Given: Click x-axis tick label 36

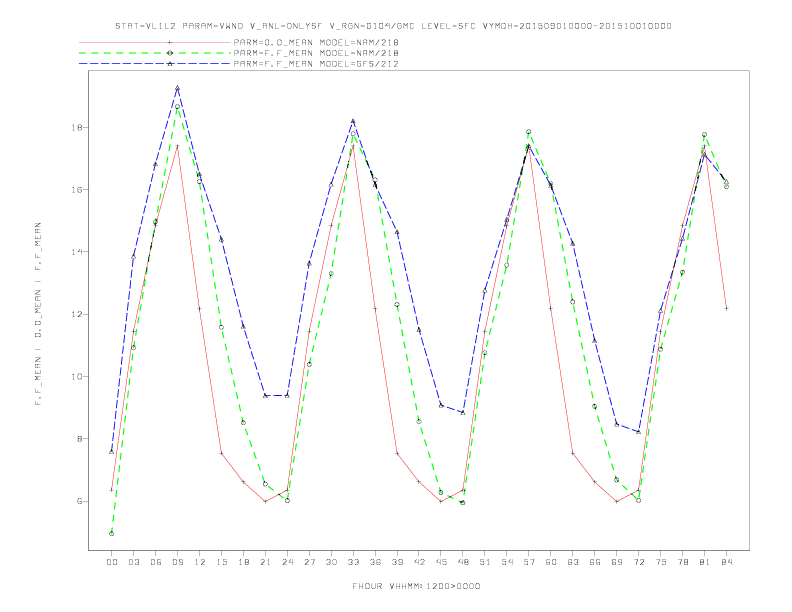Looking at the screenshot, I should coord(375,562).
